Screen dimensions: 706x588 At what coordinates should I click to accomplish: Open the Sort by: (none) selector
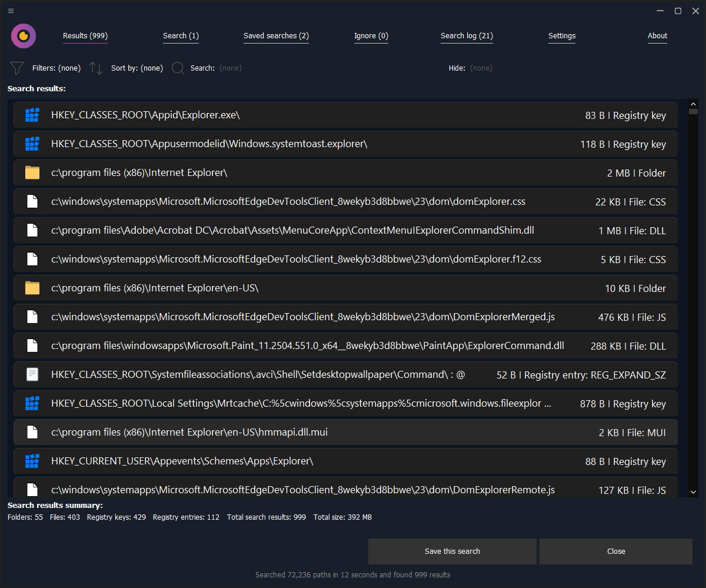coord(137,68)
